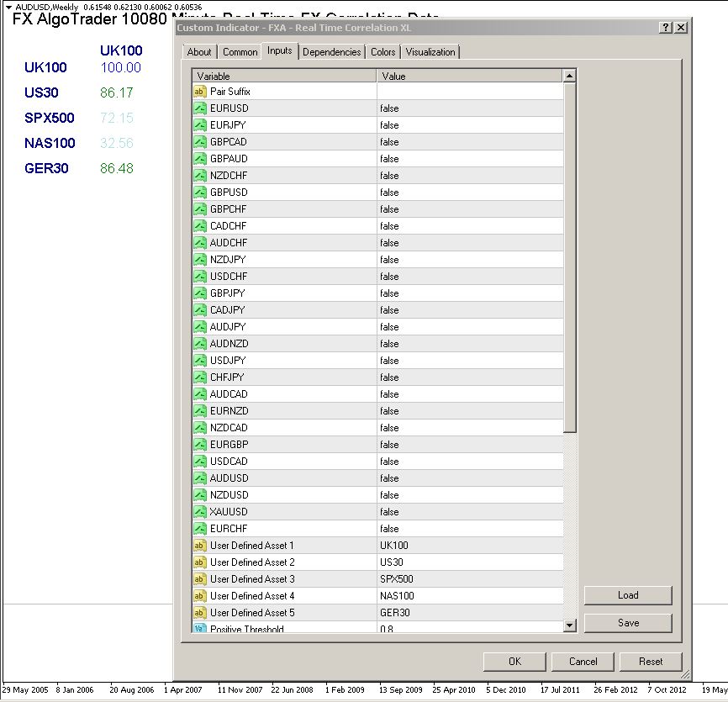The image size is (728, 702).
Task: Select the false value for AUDUSD
Action: [x=389, y=478]
